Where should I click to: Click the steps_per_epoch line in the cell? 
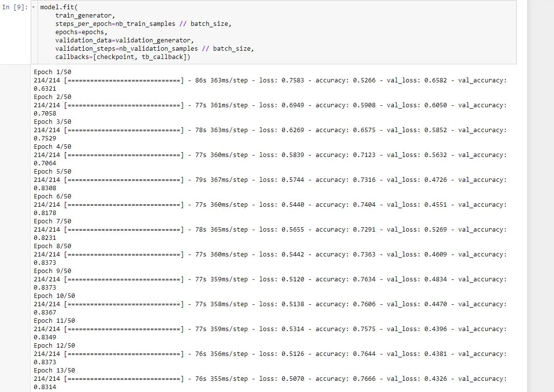point(143,24)
